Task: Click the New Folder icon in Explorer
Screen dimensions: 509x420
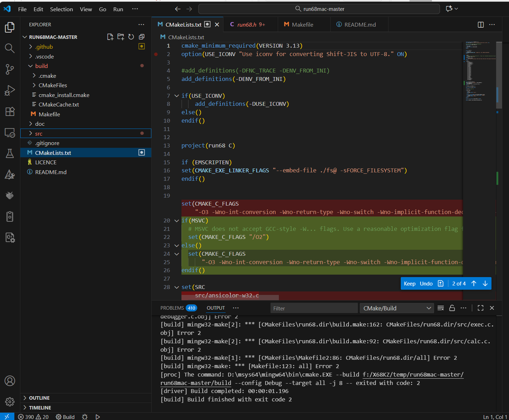Action: (x=120, y=37)
